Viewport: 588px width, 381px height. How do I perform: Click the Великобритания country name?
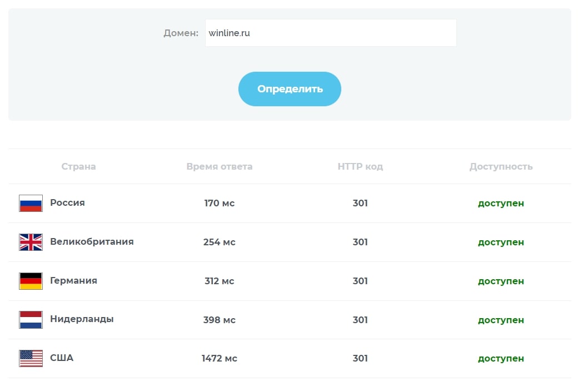[92, 242]
